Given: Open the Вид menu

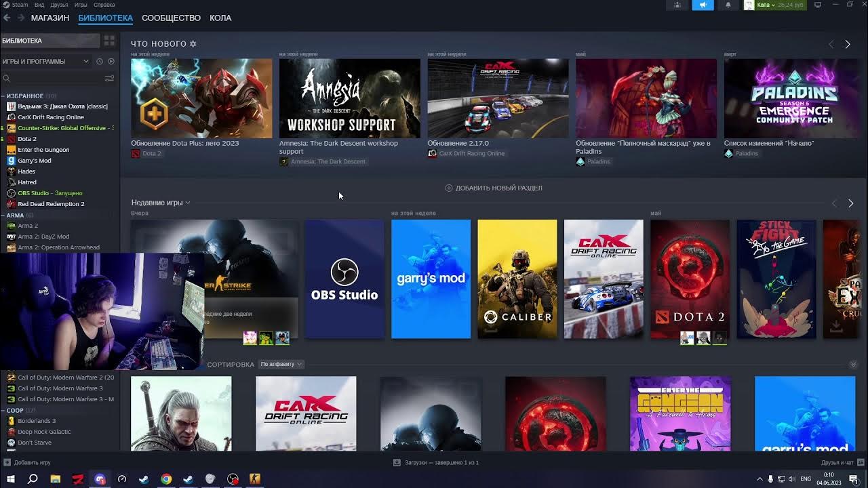Looking at the screenshot, I should 39,5.
